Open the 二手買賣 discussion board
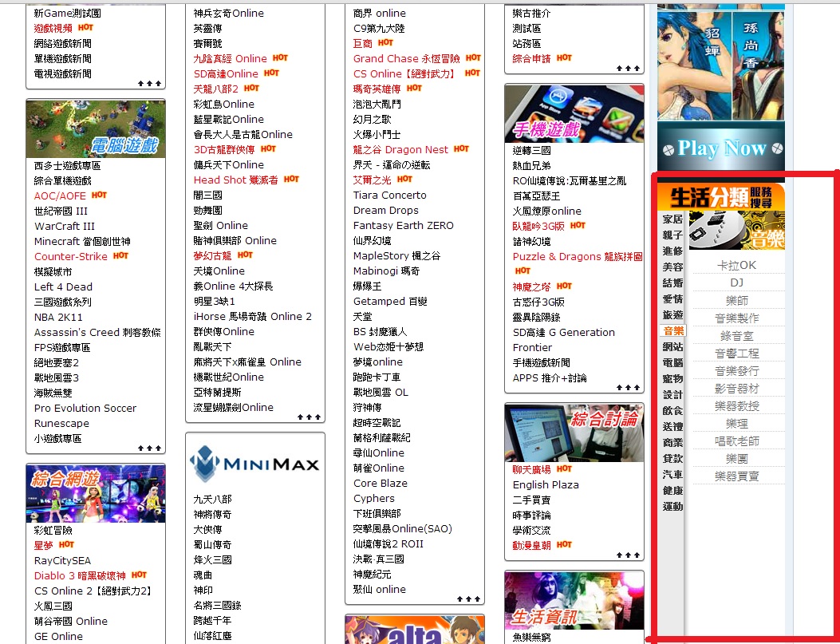The width and height of the screenshot is (840, 644). (x=531, y=500)
